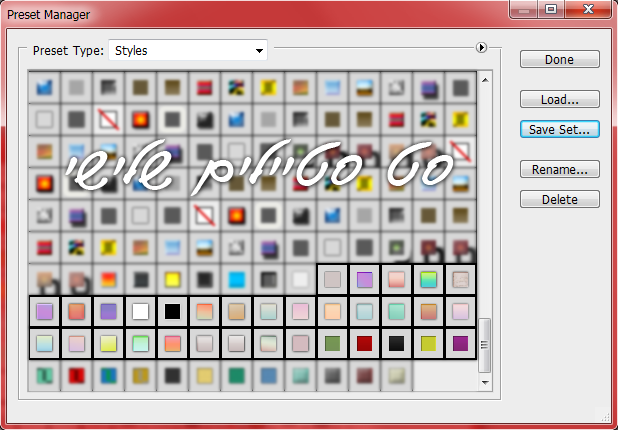Click the styles list scrollbar thumb
Viewport: 618px width, 430px height.
coord(485,345)
